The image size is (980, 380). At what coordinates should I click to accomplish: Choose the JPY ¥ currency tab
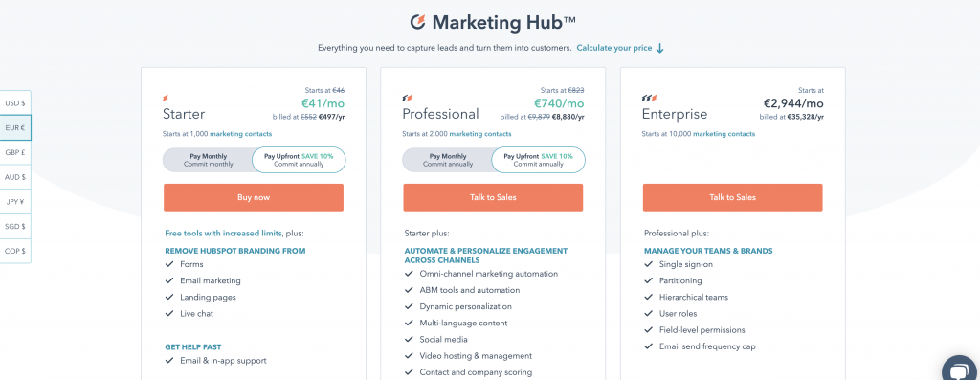[15, 202]
